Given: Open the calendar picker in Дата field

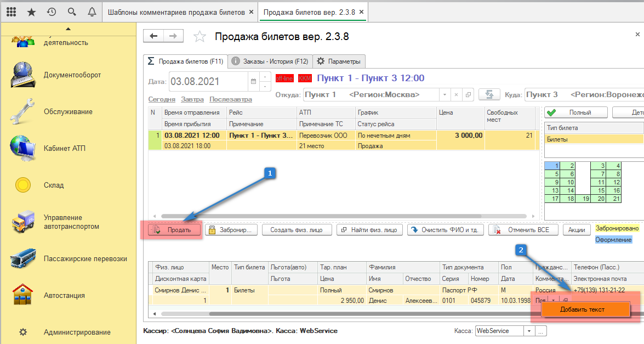Looking at the screenshot, I should 253,82.
